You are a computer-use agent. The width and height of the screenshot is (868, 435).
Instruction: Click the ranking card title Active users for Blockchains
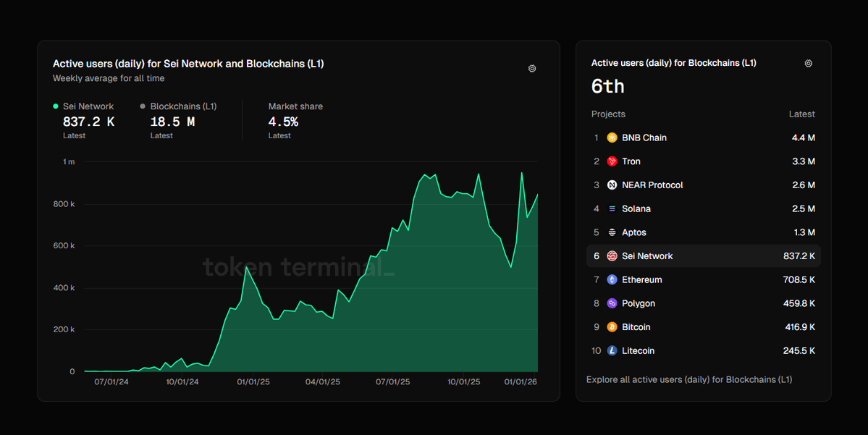674,63
